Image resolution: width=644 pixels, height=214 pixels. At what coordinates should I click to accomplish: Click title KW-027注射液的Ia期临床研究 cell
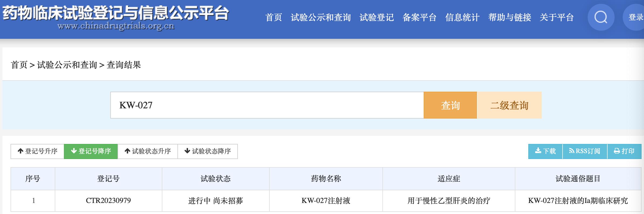(578, 201)
